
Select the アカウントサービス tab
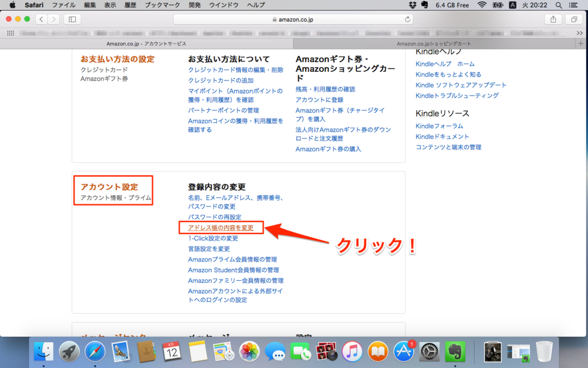(146, 44)
